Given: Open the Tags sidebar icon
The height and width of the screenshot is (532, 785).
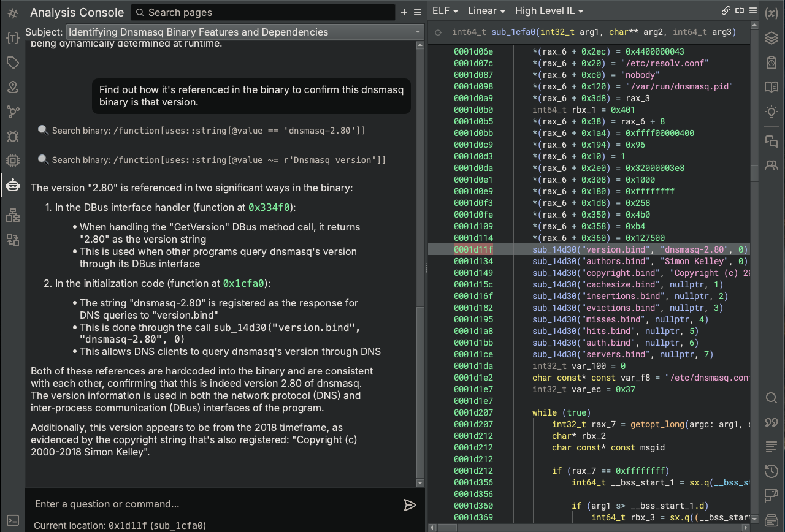Looking at the screenshot, I should [x=12, y=63].
